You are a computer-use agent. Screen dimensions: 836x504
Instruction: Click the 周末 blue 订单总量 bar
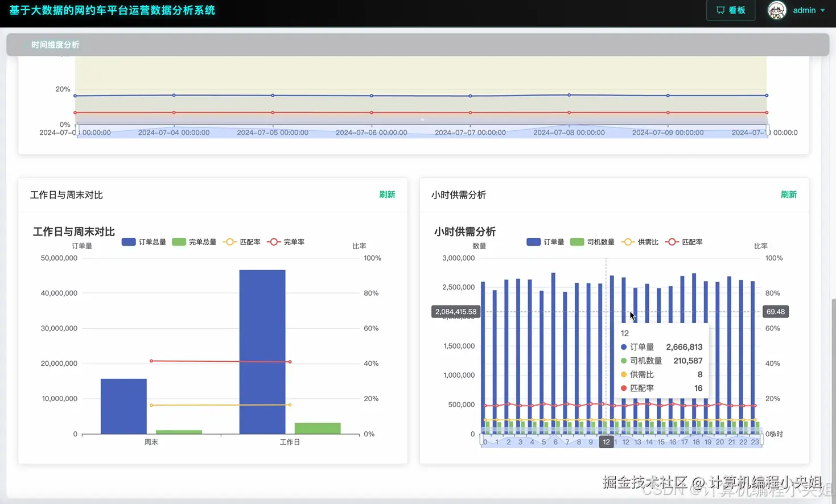(123, 406)
